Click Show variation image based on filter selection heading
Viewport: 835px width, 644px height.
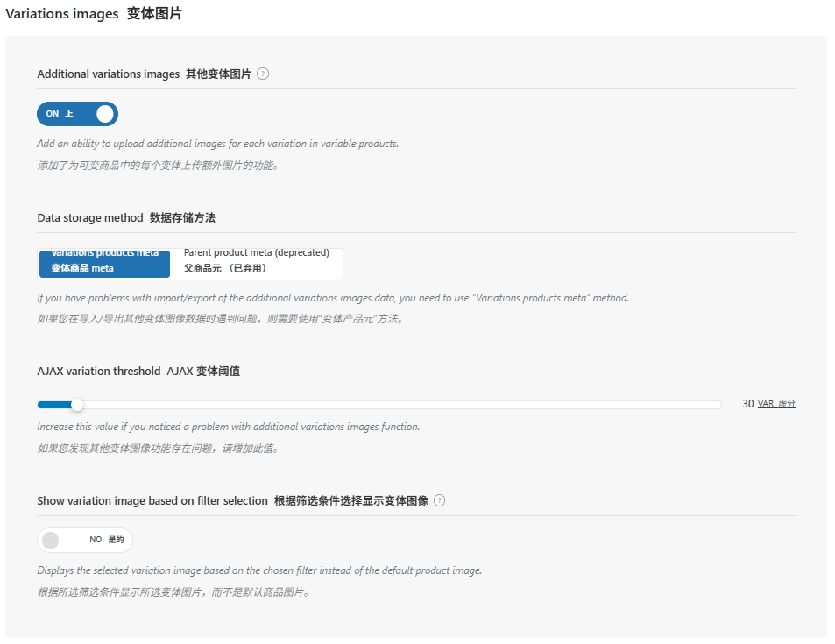coord(233,500)
